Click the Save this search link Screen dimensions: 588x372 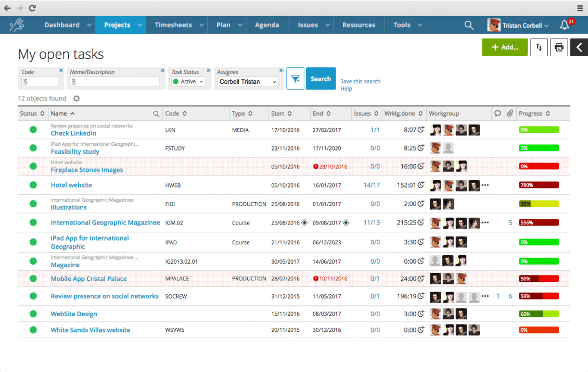360,81
